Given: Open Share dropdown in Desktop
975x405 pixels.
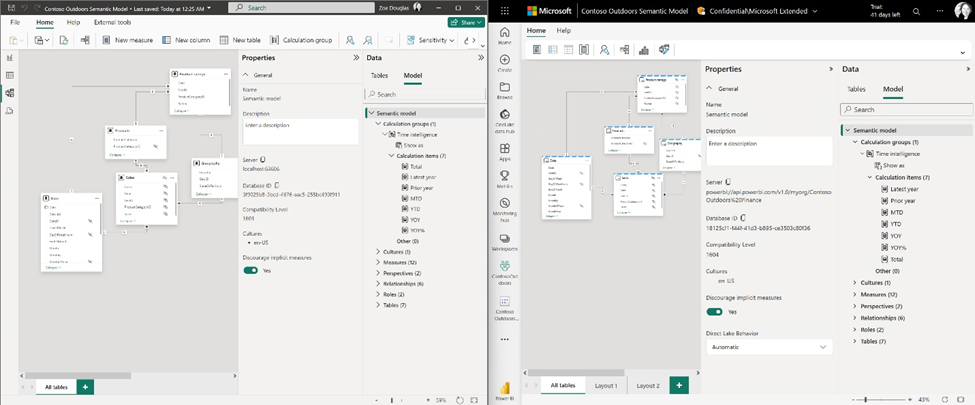Looking at the screenshot, I should 466,22.
